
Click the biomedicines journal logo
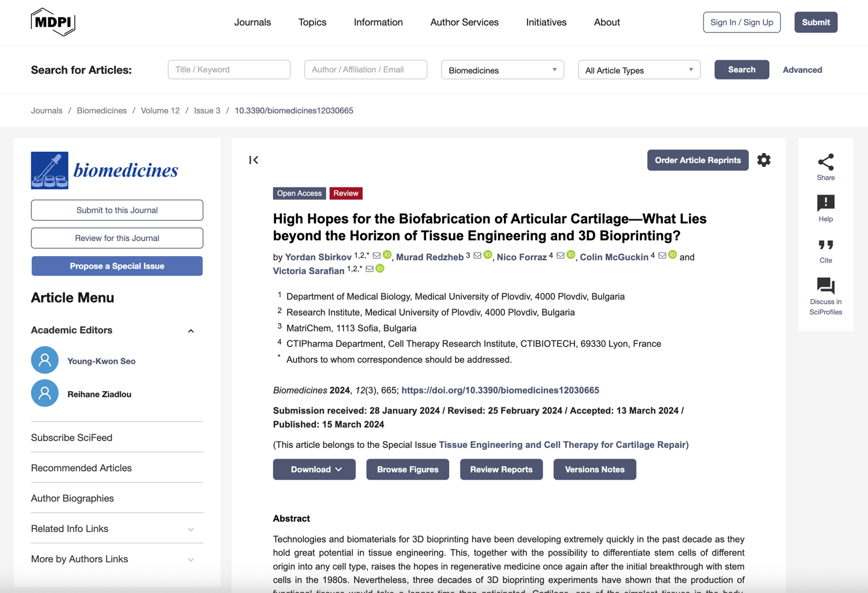coord(104,171)
